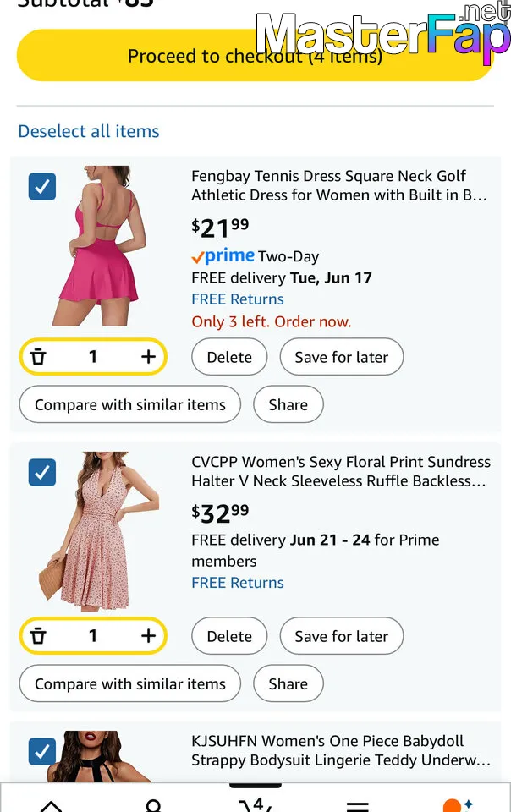This screenshot has width=511, height=812.
Task: Increase quantity of Fengbay Tennis Dress
Action: [148, 357]
